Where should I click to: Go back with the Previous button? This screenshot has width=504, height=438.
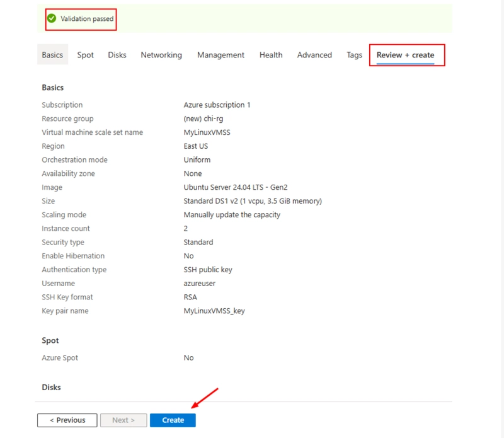point(67,420)
